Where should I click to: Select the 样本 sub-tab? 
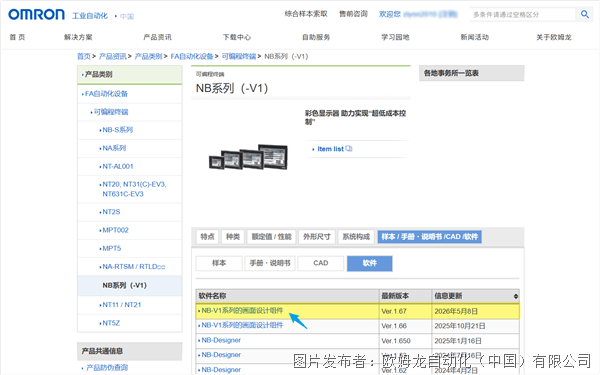(x=219, y=263)
